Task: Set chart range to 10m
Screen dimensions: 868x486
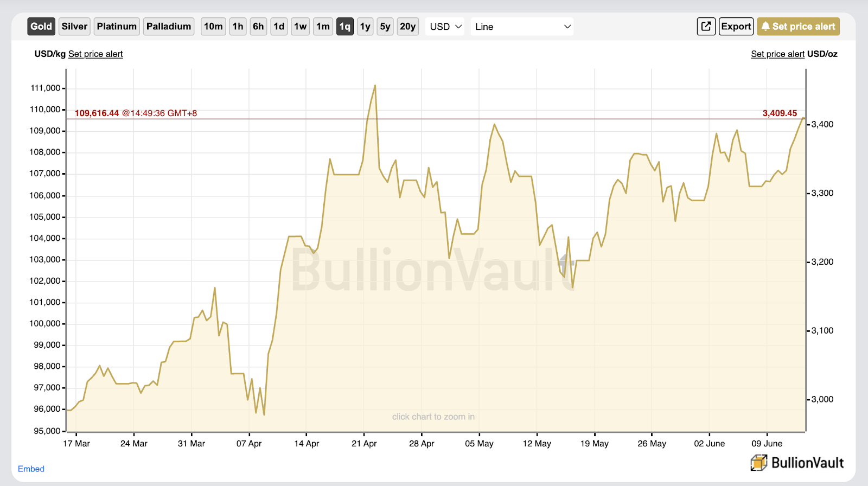Action: [x=213, y=26]
